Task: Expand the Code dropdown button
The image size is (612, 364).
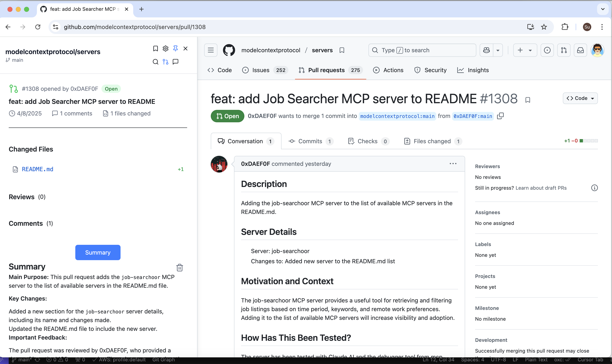Action: [580, 98]
